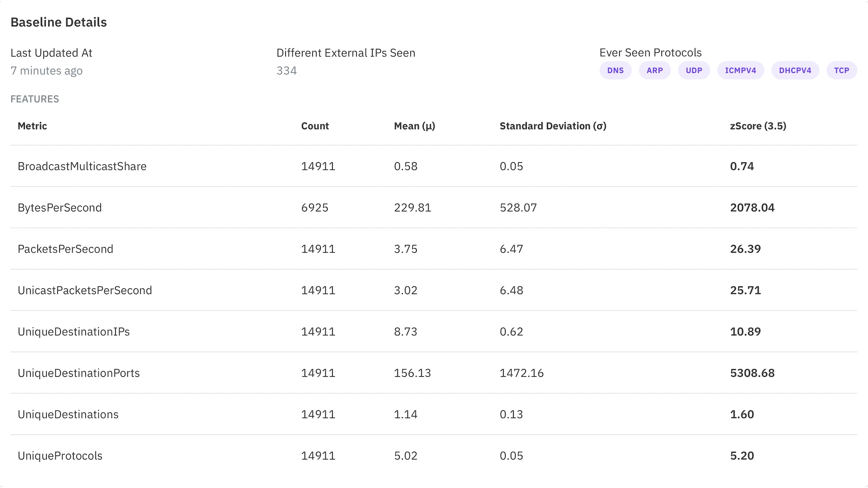Click the UniqueProtocols metric name
Screen dimensions: 868x488
point(60,456)
